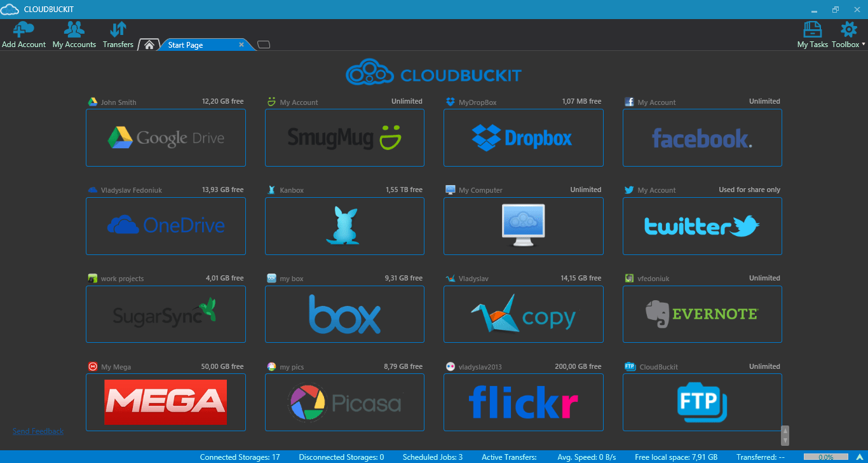Open the Dropbox storage tile
Viewport: 868px width, 463px height.
pyautogui.click(x=524, y=138)
